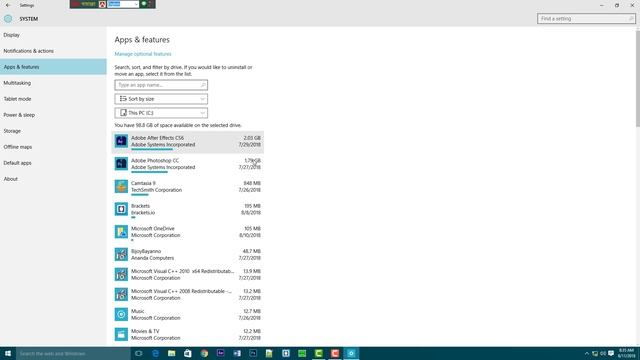Click the Adobe After Effects CS6 name

click(158, 138)
